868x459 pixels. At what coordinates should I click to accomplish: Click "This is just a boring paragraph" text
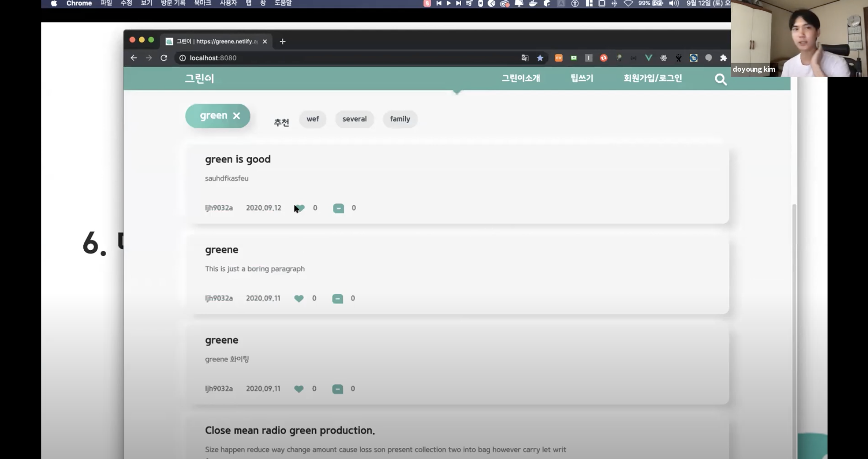[255, 269]
